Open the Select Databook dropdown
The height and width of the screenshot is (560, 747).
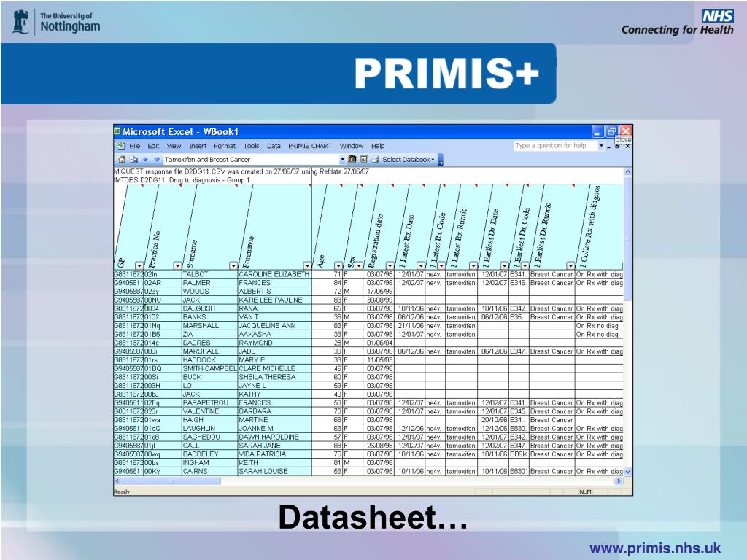(x=409, y=160)
